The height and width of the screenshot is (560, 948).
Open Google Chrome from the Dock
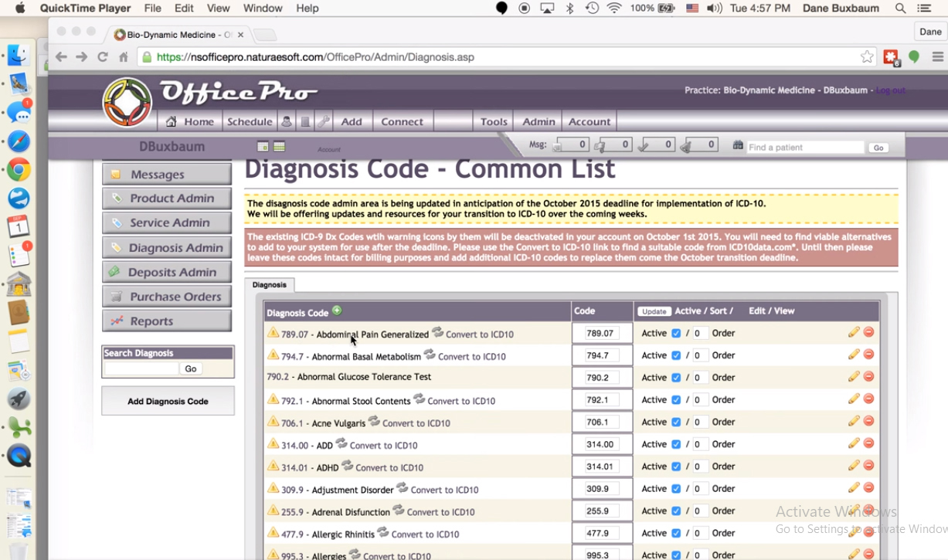pyautogui.click(x=19, y=170)
